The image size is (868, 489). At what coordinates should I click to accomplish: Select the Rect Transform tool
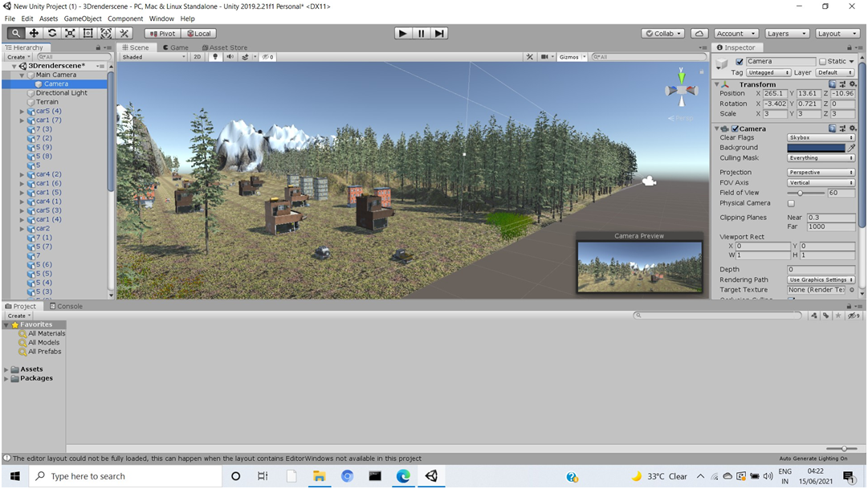[x=88, y=33]
